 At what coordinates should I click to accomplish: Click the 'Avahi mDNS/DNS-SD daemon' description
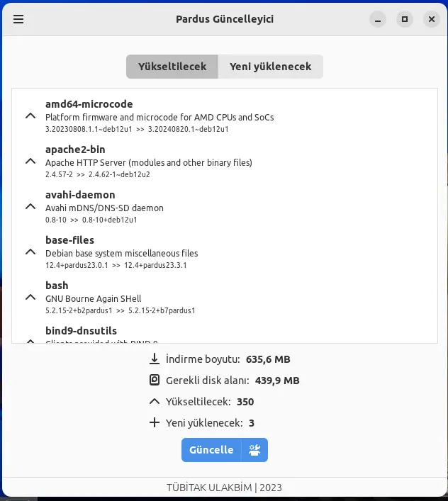[x=104, y=208]
